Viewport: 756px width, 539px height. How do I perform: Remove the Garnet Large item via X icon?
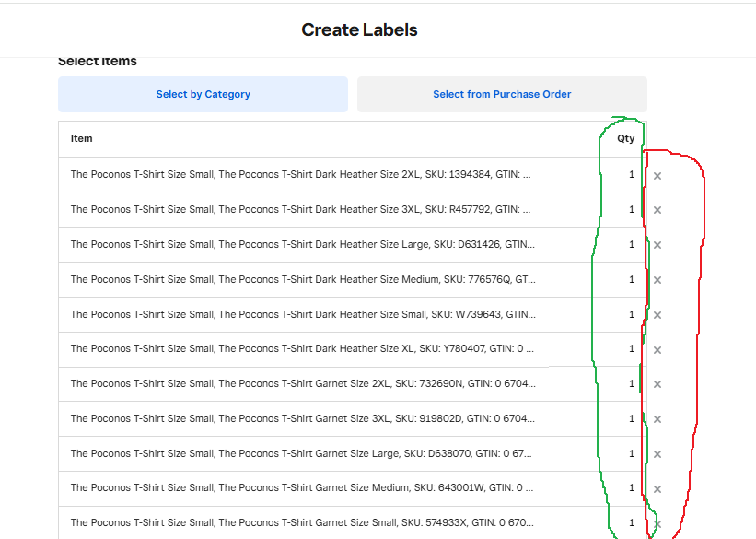(x=657, y=453)
